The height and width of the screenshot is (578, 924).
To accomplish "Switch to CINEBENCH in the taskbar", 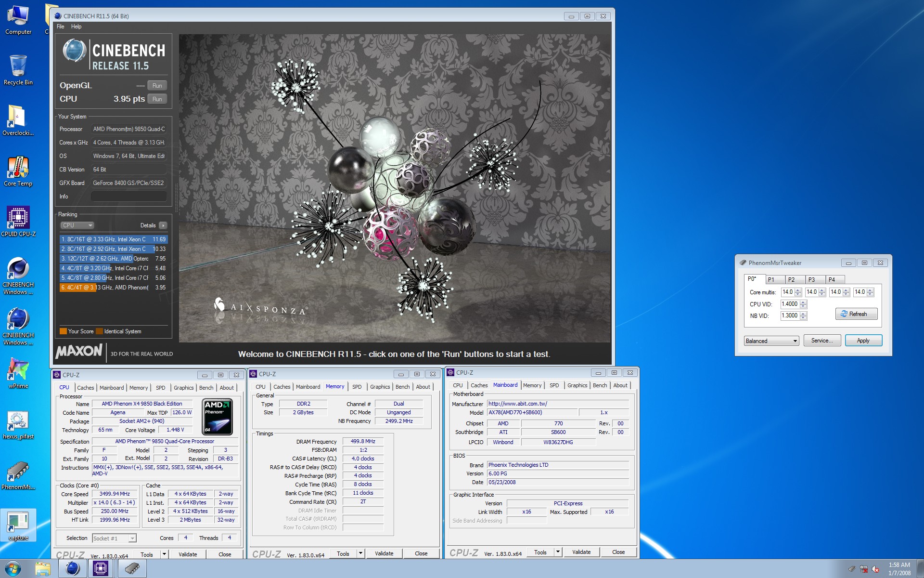I will click(73, 569).
